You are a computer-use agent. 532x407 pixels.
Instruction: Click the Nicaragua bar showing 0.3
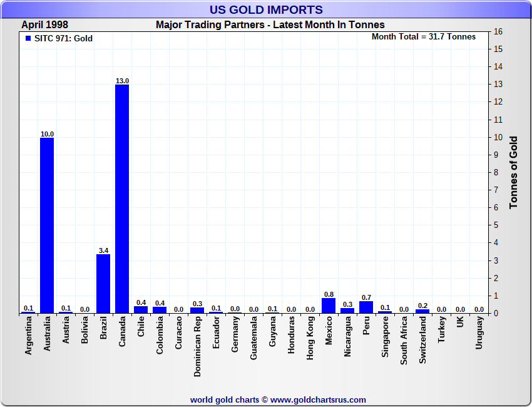(x=347, y=310)
